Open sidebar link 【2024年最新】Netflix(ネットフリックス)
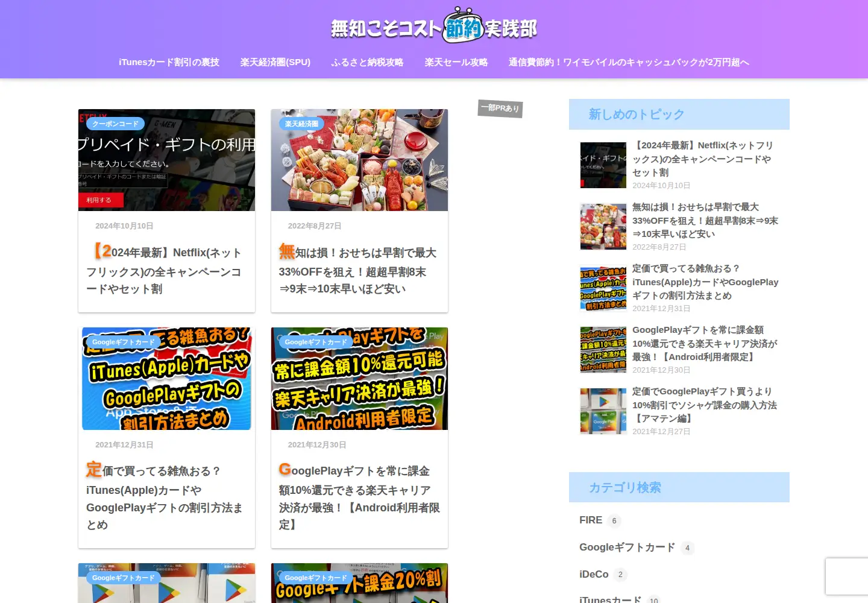The width and height of the screenshot is (868, 603). 703,159
